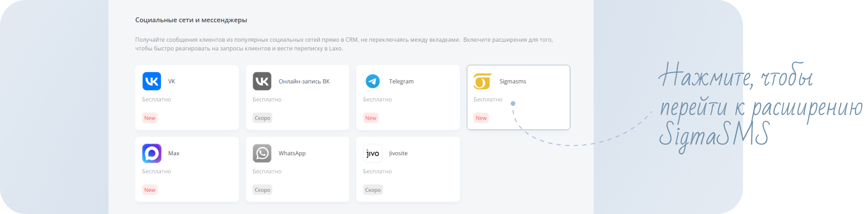Select the Max extension name
The image size is (868, 214).
click(x=174, y=154)
